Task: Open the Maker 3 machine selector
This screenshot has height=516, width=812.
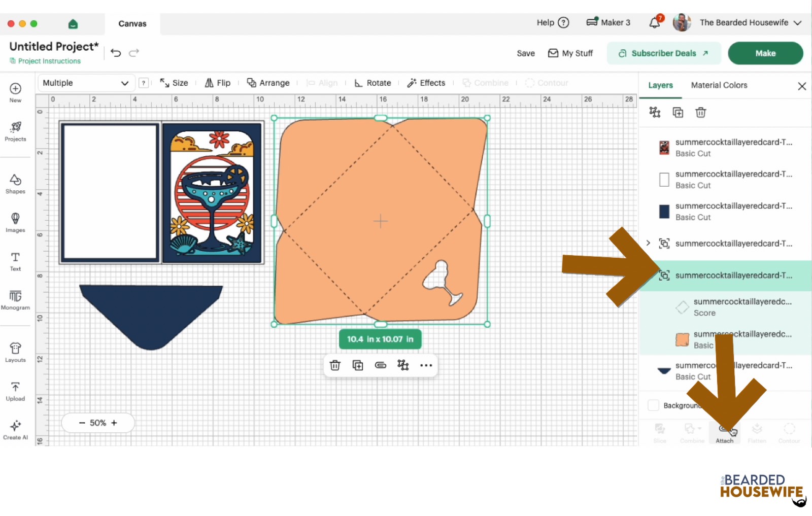Action: (608, 22)
